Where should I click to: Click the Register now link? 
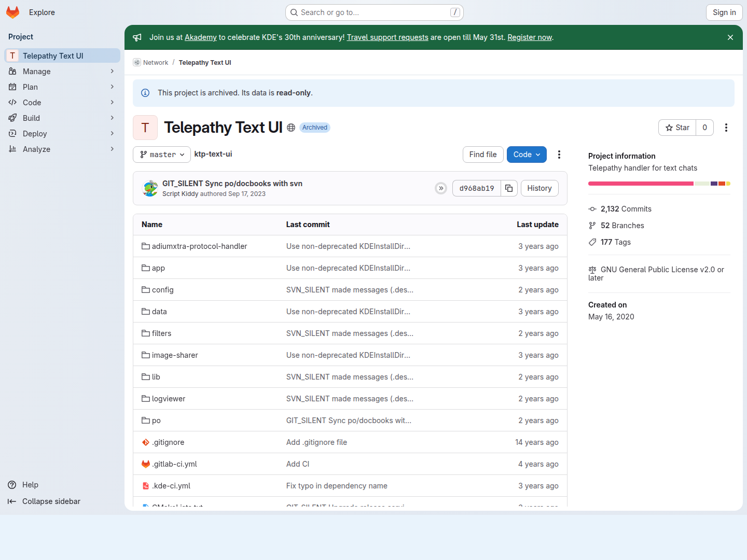coord(530,37)
